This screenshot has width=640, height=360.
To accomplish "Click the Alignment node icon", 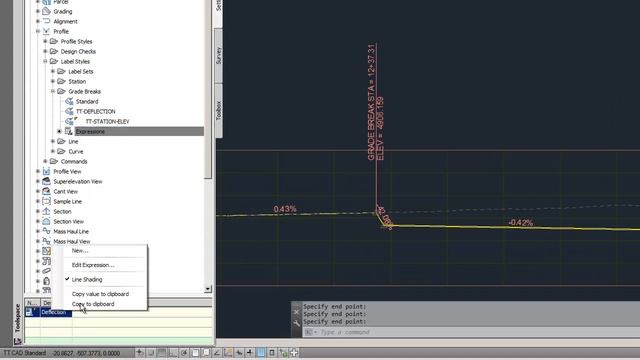I will [46, 21].
